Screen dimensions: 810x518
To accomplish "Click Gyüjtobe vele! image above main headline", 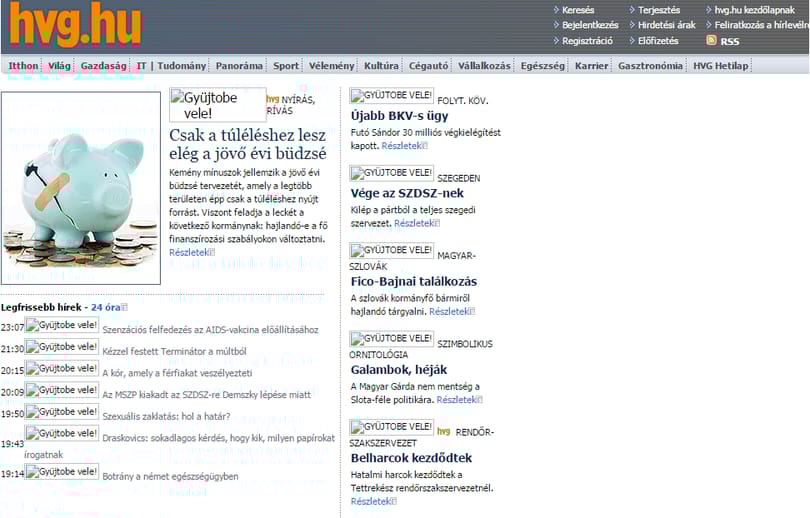I will [x=217, y=105].
